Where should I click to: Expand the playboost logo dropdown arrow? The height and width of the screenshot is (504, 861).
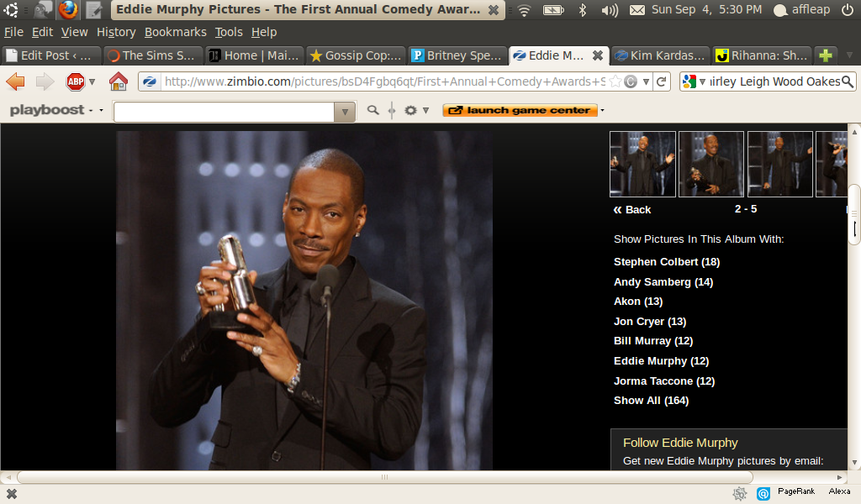[x=101, y=110]
